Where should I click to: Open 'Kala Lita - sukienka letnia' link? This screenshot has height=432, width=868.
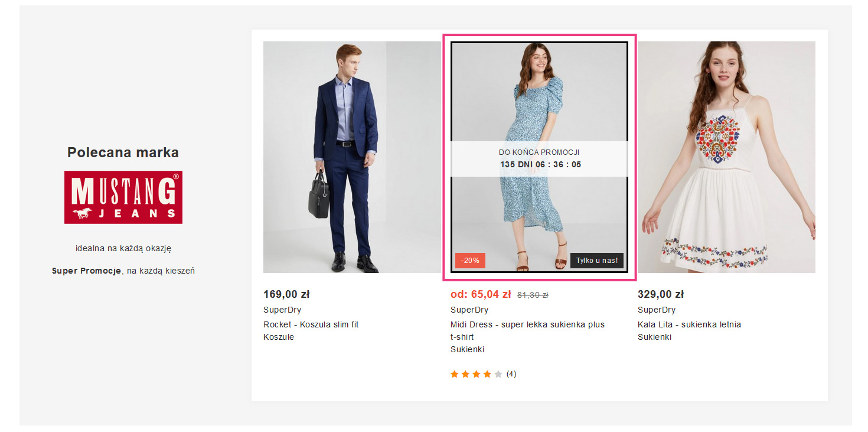(689, 324)
